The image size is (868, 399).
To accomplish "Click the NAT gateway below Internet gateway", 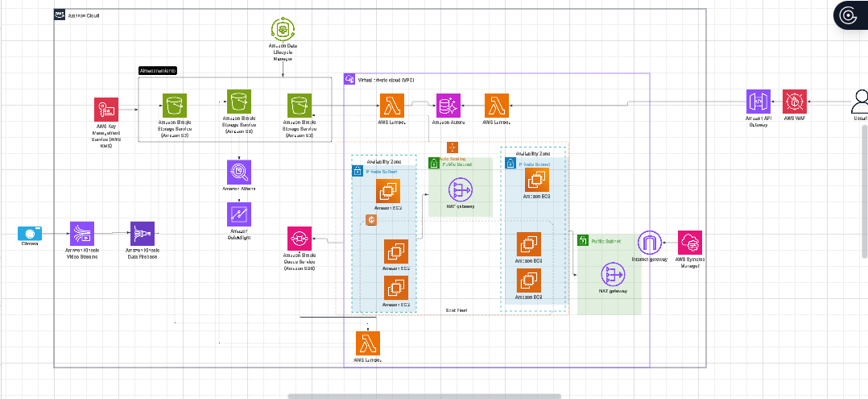I will point(613,274).
